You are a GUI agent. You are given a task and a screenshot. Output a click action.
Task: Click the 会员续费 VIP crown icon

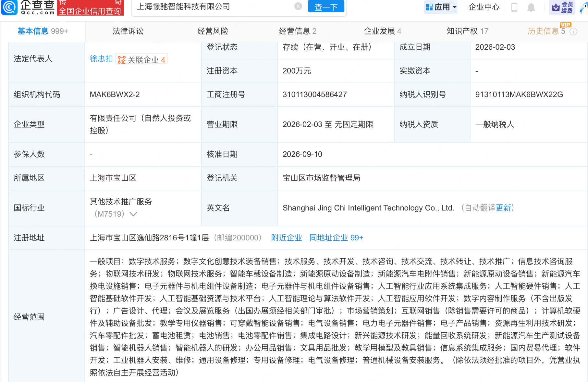[562, 7]
